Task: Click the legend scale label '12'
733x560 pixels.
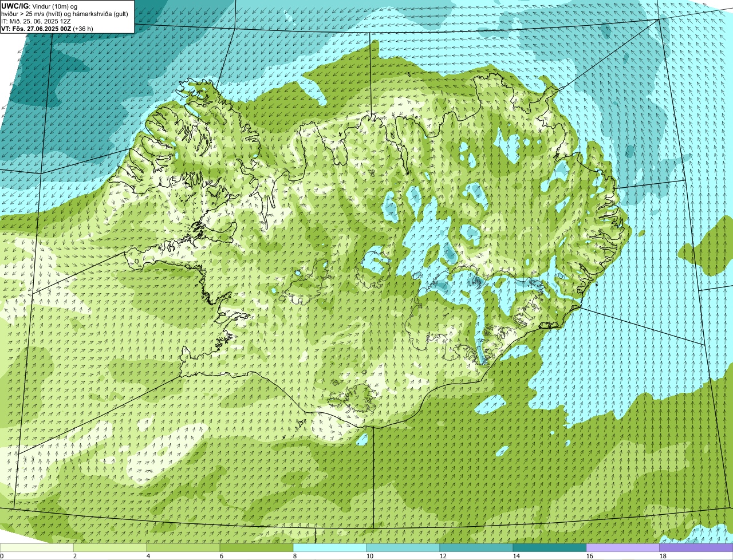Action: [443, 556]
